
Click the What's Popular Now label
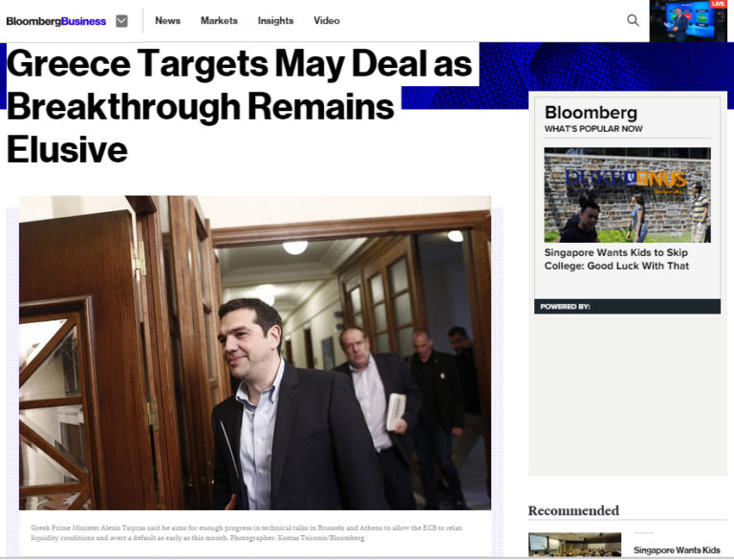tap(594, 129)
